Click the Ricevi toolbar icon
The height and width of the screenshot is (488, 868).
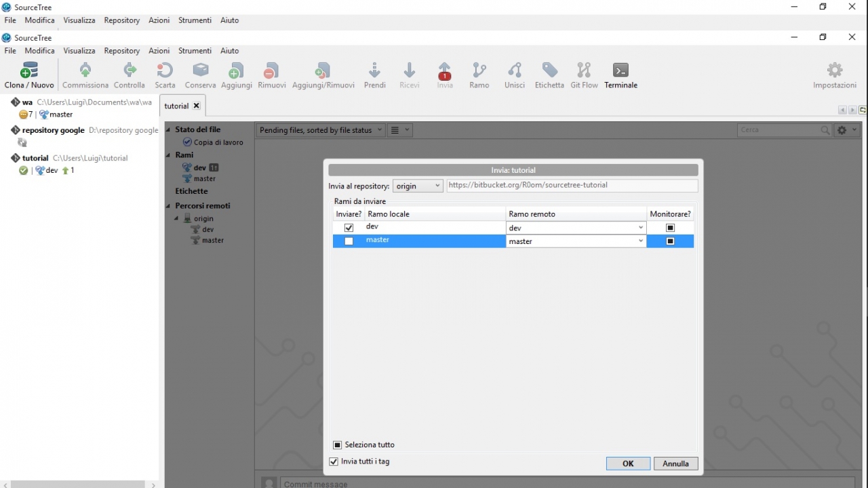[410, 70]
